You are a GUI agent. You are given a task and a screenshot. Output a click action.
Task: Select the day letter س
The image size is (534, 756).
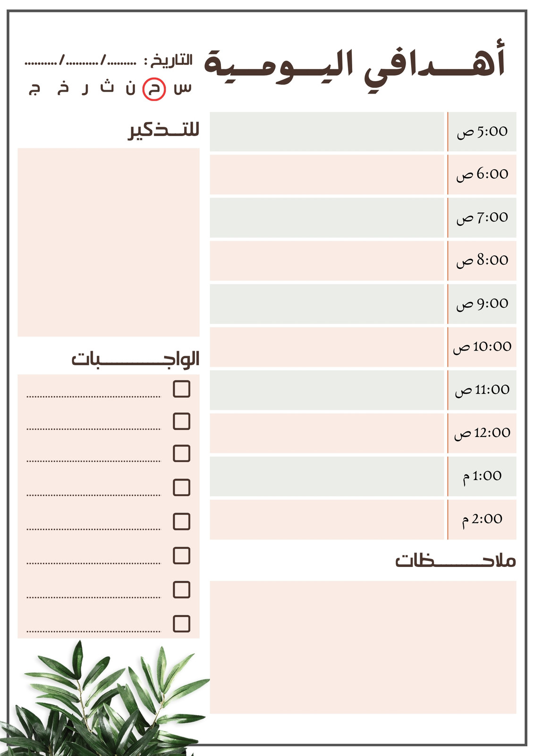(182, 88)
